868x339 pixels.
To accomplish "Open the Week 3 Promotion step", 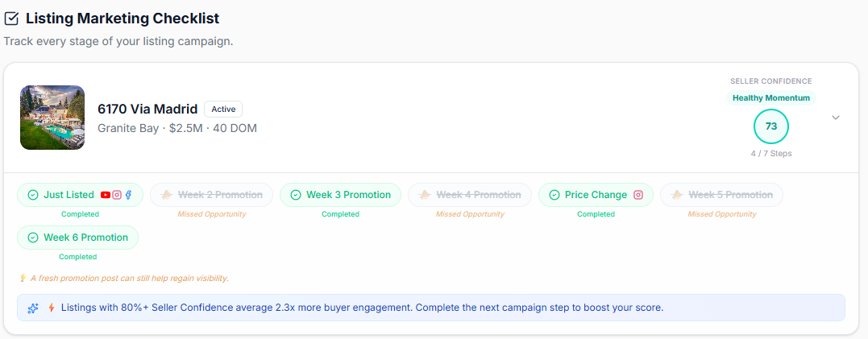I will [x=340, y=195].
